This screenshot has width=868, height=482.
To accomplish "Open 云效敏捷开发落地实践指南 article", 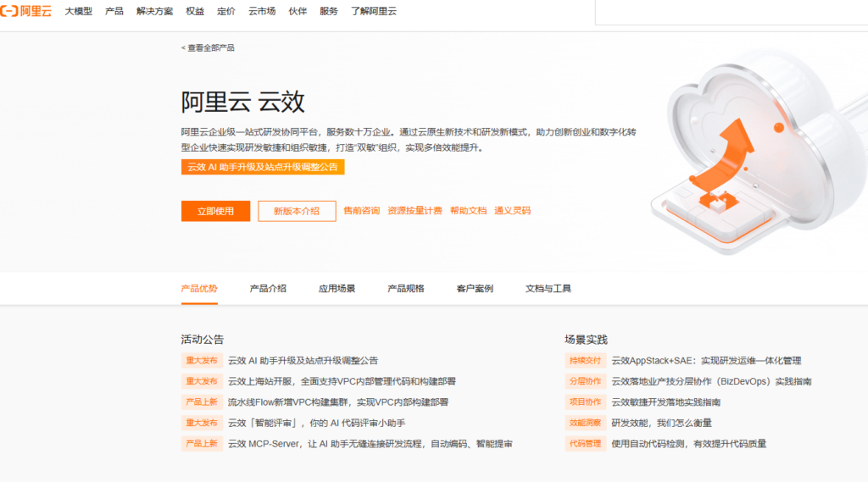I will [x=666, y=402].
